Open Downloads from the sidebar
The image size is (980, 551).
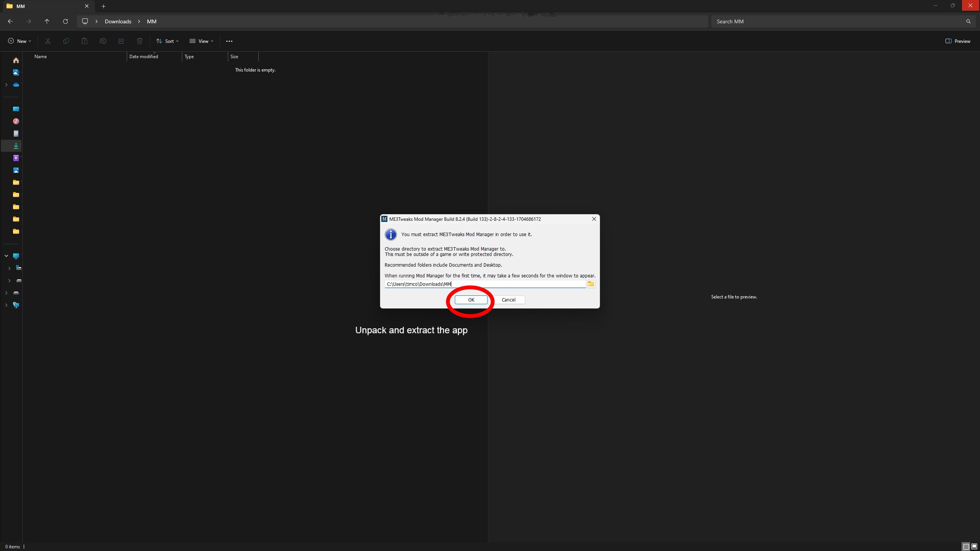(16, 146)
